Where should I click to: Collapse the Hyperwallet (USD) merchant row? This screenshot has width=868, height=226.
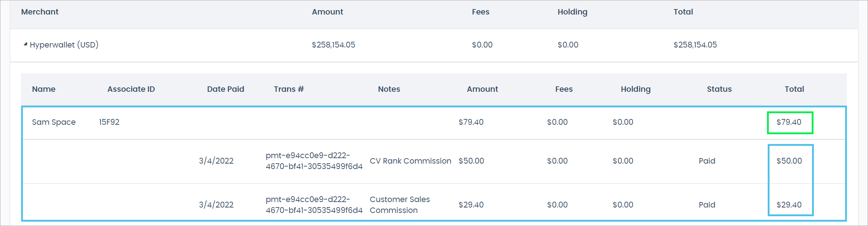pyautogui.click(x=25, y=44)
